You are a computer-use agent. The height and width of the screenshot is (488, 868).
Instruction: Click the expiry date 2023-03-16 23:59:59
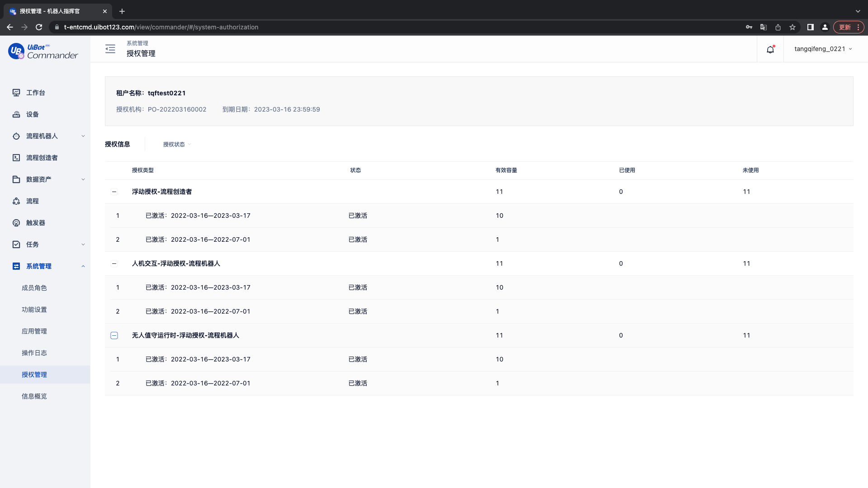[x=287, y=109]
